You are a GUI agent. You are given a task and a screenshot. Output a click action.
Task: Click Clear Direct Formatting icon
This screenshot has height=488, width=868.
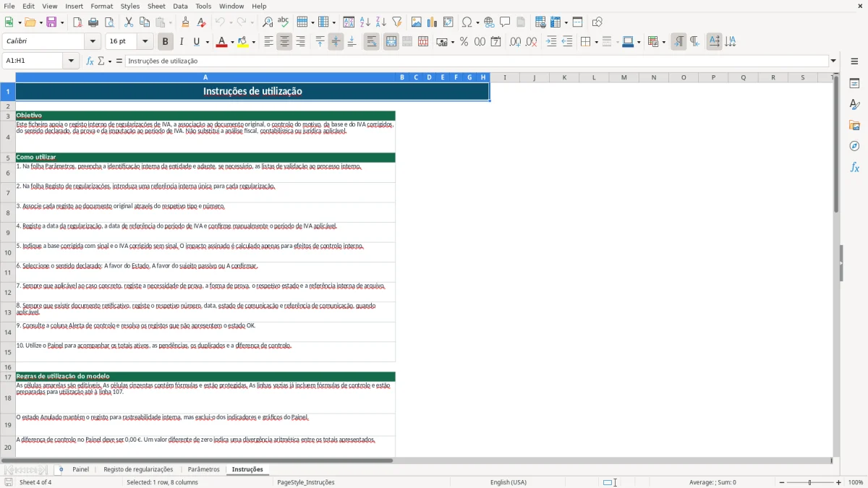pyautogui.click(x=201, y=22)
